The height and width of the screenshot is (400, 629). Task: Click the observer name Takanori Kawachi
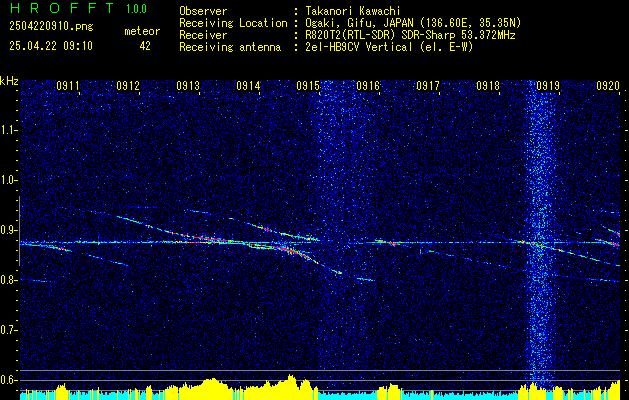click(x=352, y=11)
